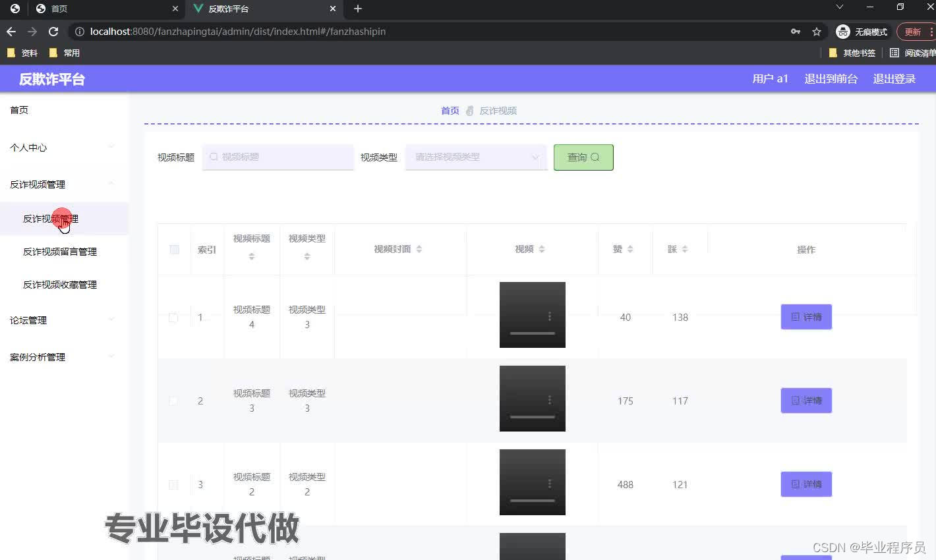Open 详情 for row 2
Image resolution: width=936 pixels, height=560 pixels.
pos(806,401)
